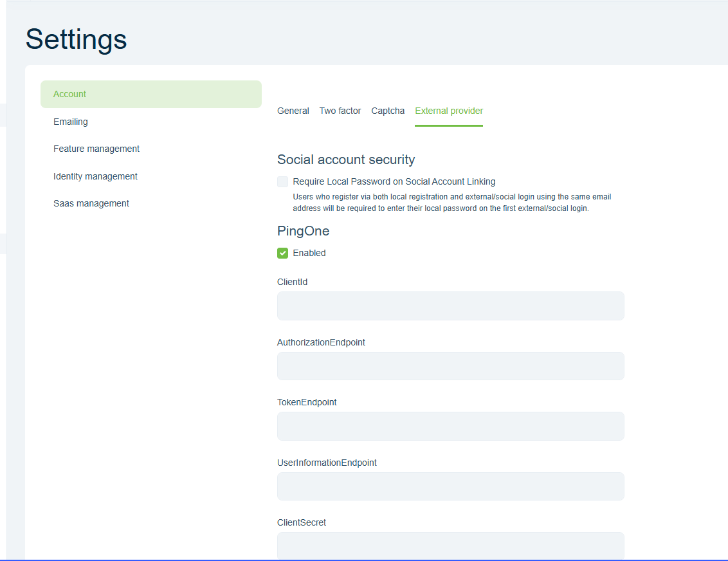Switch to the Two factor tab
The height and width of the screenshot is (561, 728).
pos(340,111)
